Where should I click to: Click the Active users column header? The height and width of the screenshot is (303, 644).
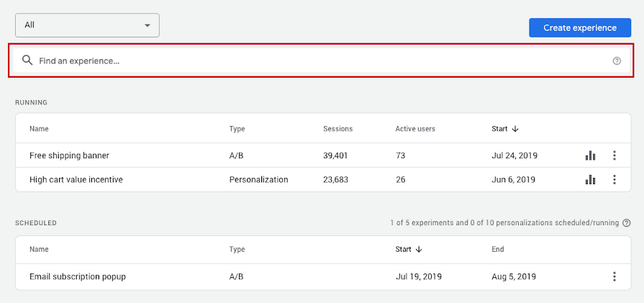415,129
